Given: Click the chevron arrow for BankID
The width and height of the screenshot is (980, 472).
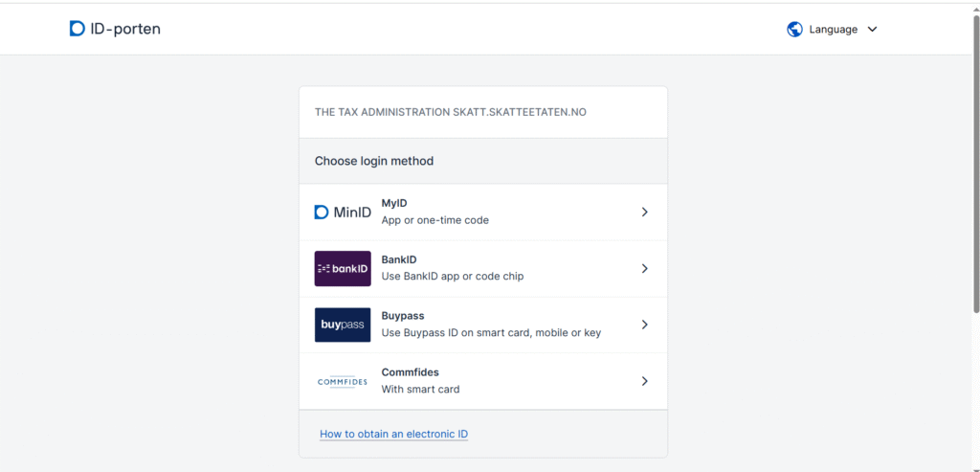Looking at the screenshot, I should (645, 269).
